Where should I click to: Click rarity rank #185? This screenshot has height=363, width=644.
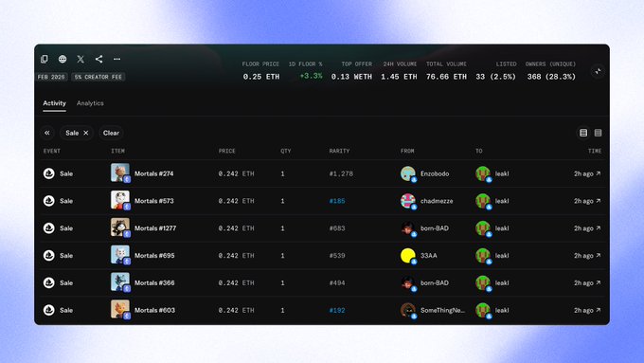coord(337,201)
